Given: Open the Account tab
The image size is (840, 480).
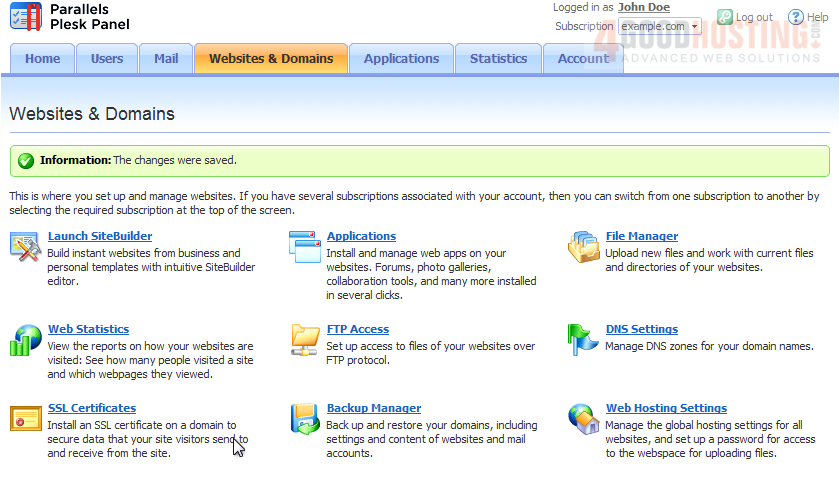Looking at the screenshot, I should click(583, 59).
